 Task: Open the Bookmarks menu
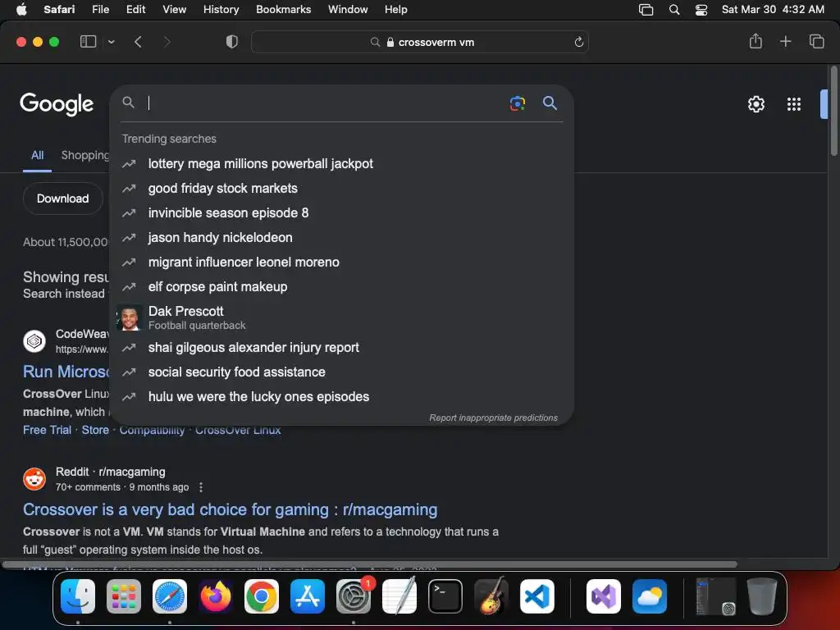(283, 10)
